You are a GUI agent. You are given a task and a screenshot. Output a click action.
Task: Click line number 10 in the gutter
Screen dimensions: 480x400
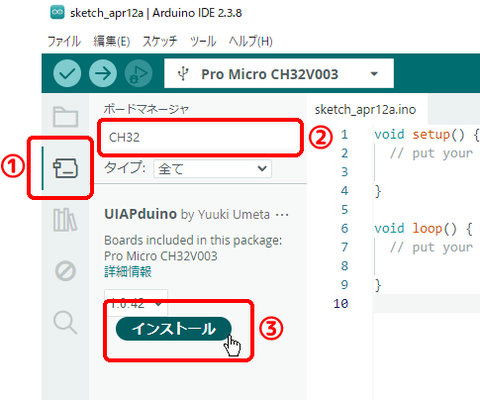341,304
